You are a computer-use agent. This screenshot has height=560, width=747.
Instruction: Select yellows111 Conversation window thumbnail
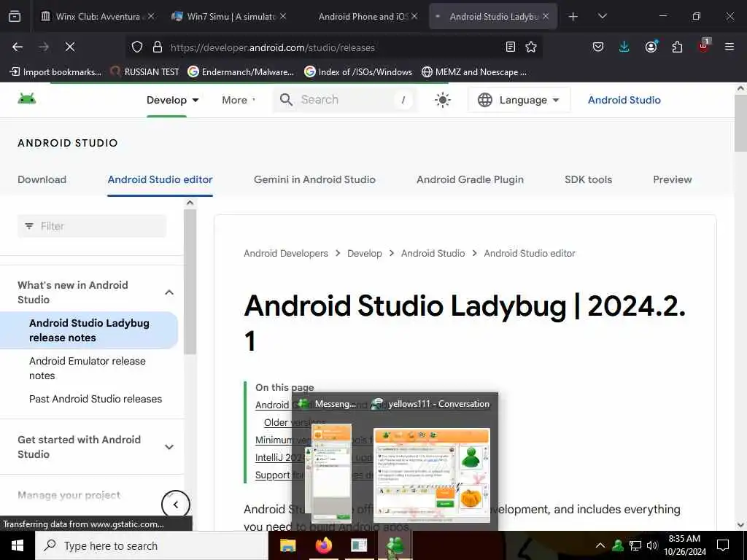432,474
